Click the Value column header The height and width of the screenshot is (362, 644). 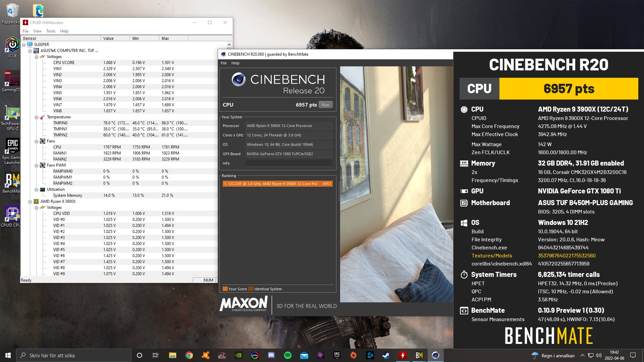(115, 38)
